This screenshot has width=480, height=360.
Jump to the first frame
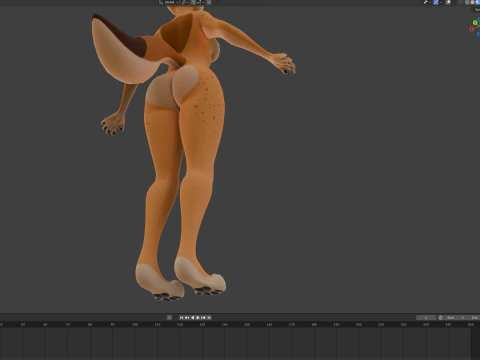(181, 318)
